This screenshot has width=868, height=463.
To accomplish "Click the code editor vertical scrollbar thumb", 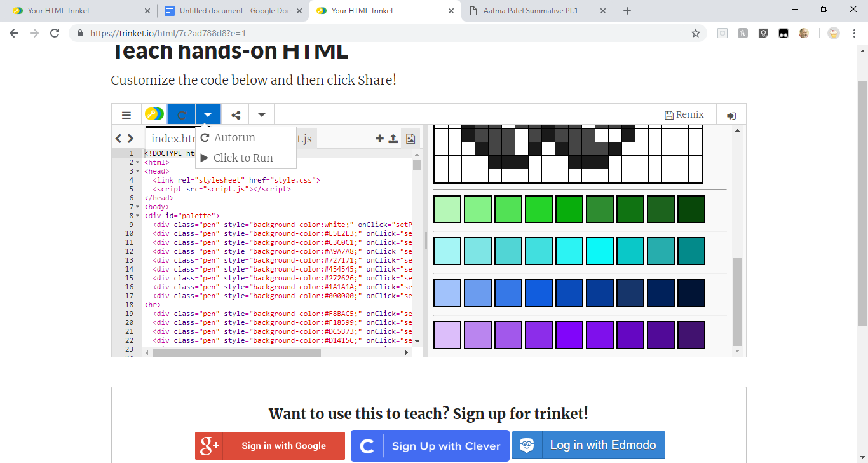I will click(x=417, y=165).
